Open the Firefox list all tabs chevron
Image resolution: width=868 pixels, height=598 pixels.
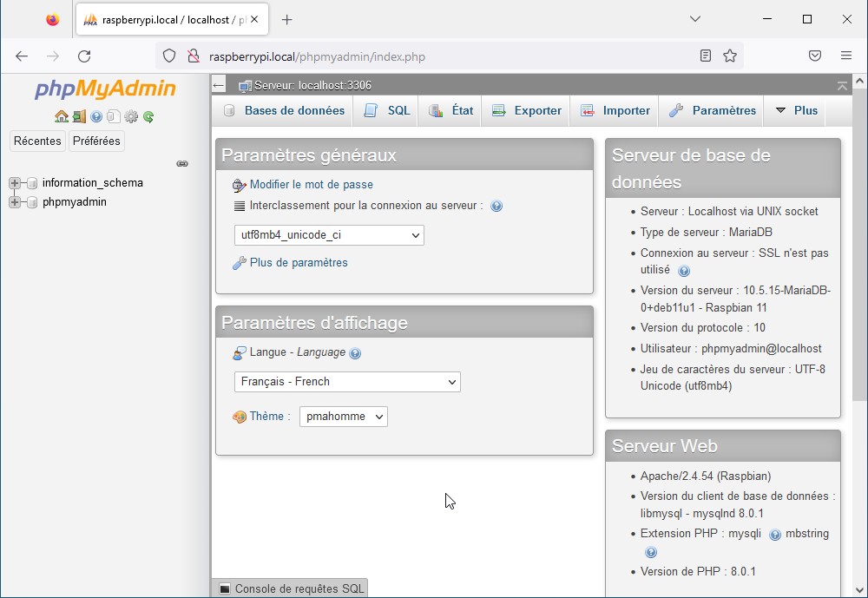pyautogui.click(x=695, y=19)
